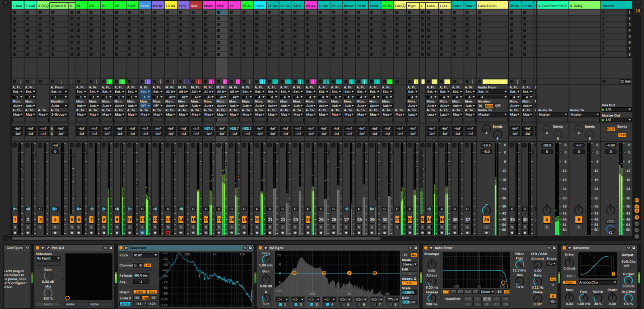Switch EQ Eight to headphone audition mode

coord(405,255)
